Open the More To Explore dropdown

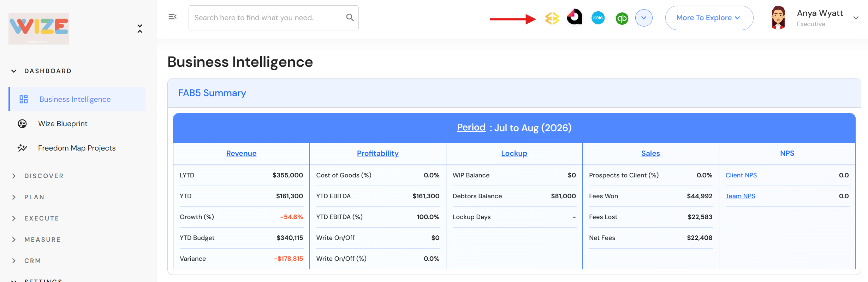tap(709, 18)
